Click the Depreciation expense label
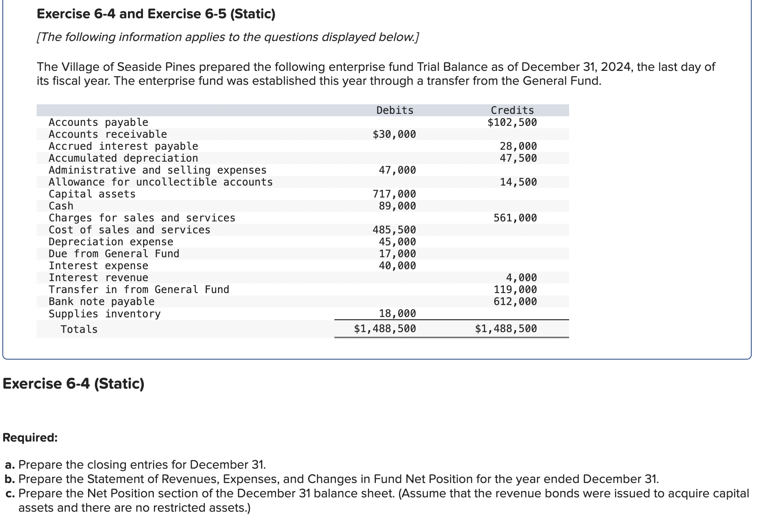Image resolution: width=770 pixels, height=532 pixels. [x=111, y=242]
